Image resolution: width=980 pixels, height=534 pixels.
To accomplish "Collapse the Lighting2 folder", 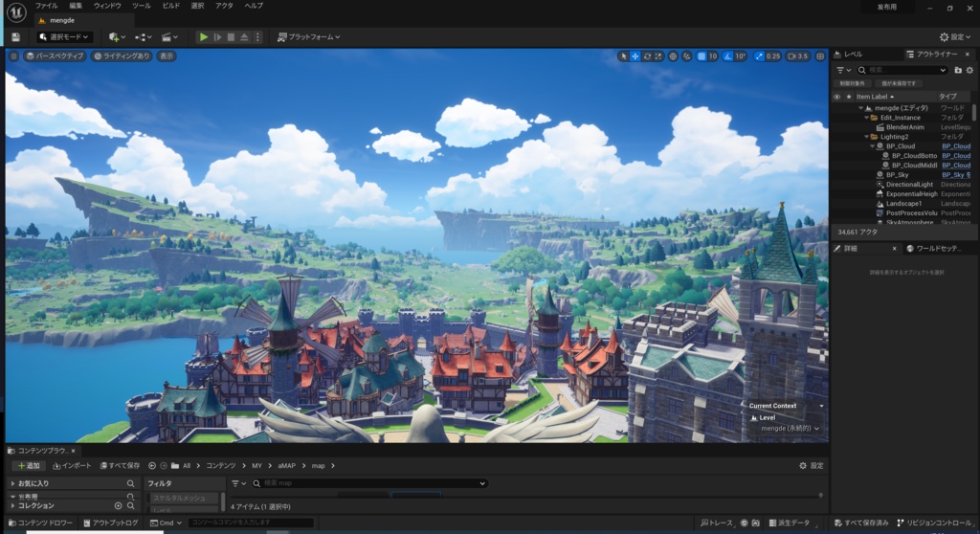I will pos(866,137).
